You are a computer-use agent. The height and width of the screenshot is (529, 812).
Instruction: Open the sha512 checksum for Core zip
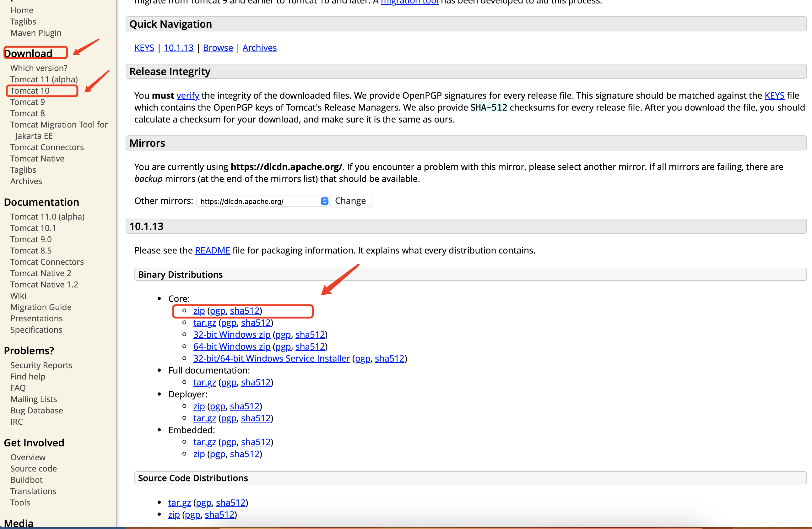click(245, 311)
